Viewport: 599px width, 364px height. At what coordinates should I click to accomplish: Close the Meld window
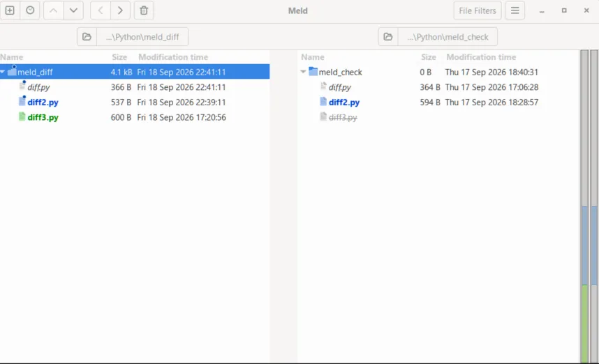click(x=586, y=10)
